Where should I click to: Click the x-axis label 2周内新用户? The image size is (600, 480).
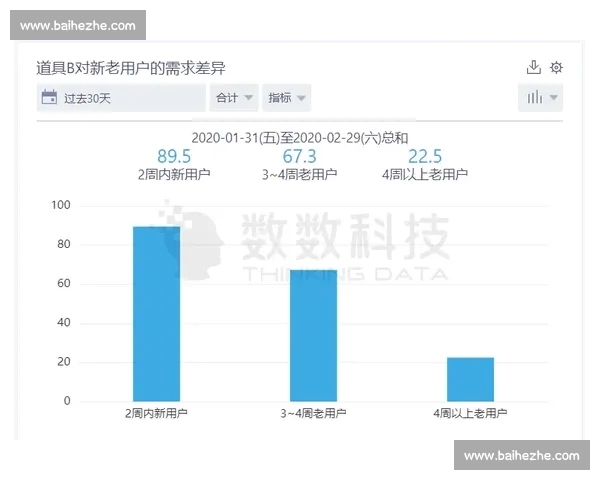(156, 413)
